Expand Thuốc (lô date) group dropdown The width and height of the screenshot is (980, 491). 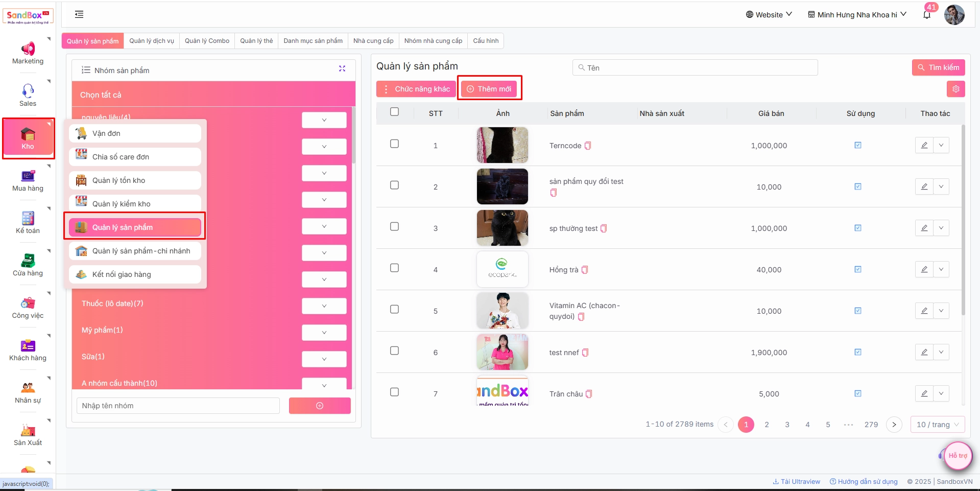[x=324, y=306]
